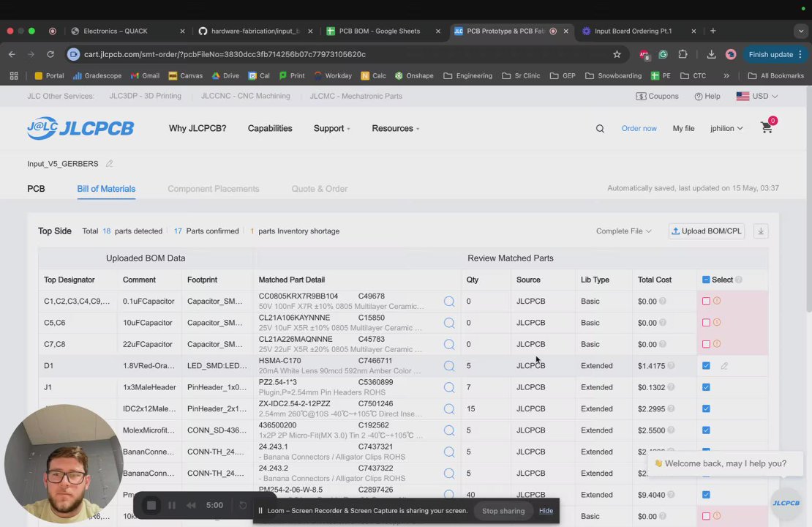Image resolution: width=812 pixels, height=527 pixels.
Task: Uncheck the J1 row select box
Action: 706,387
